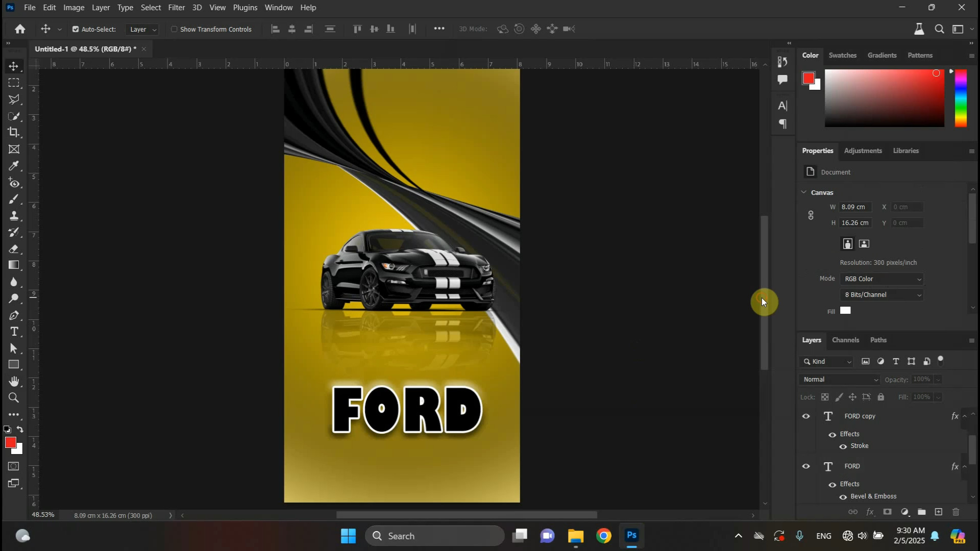Collapse the Canvas section
The height and width of the screenshot is (551, 980).
804,192
